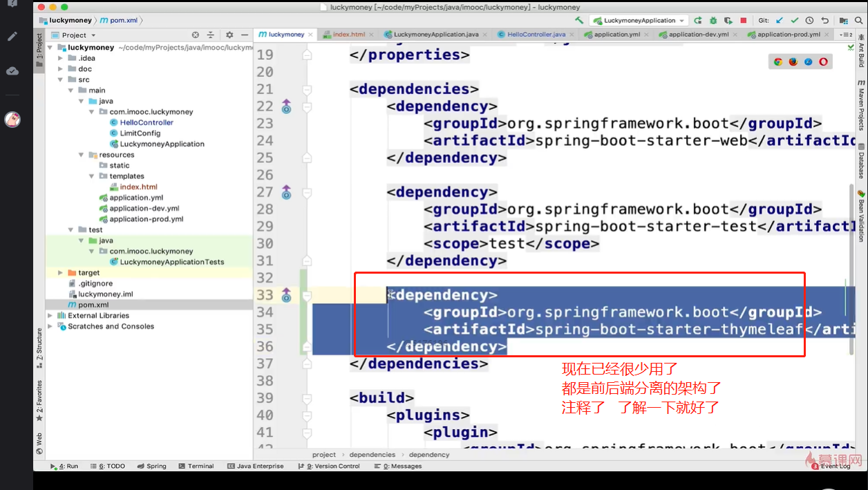Click the dependencies breadcrumb below editor
The image size is (868, 490).
[372, 455]
